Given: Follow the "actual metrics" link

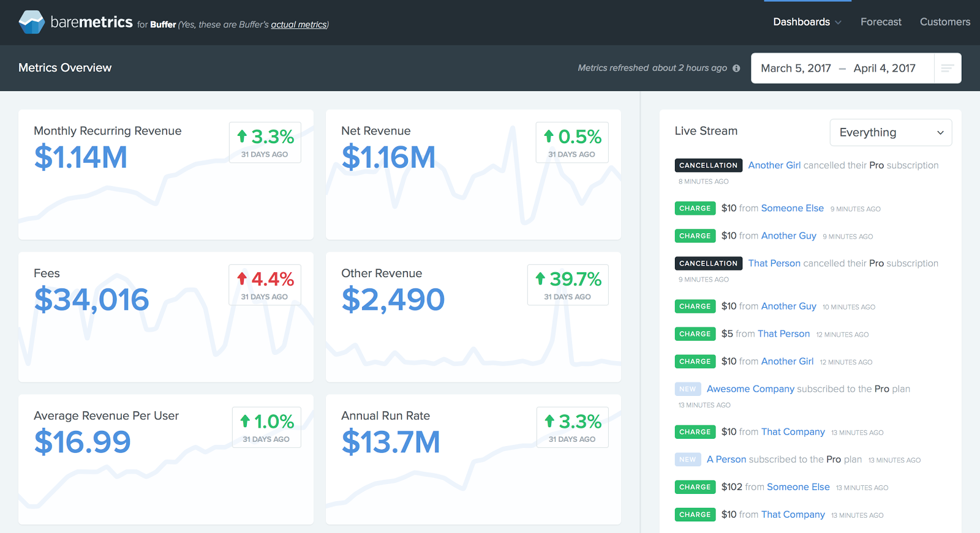Looking at the screenshot, I should [299, 24].
